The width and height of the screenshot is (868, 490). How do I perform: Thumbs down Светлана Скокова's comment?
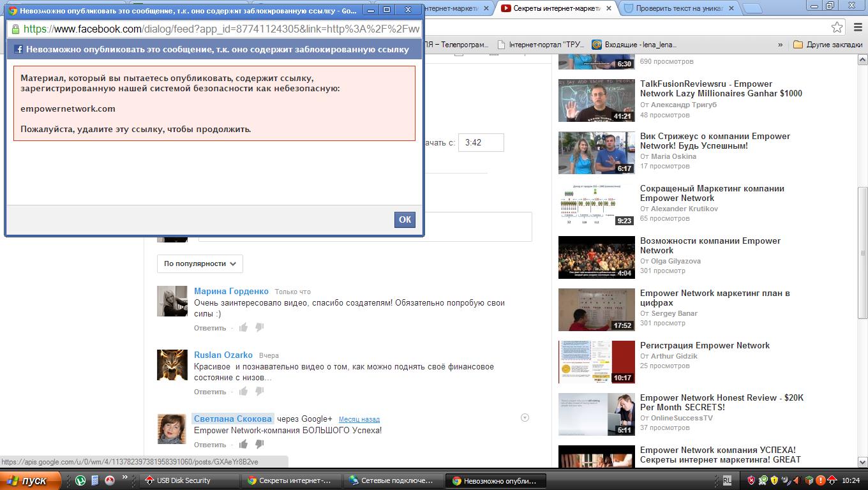click(x=259, y=444)
